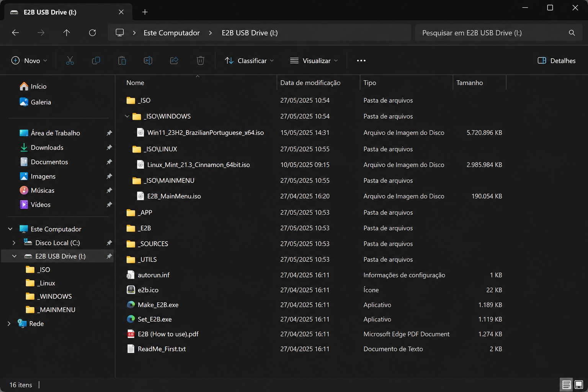This screenshot has height=392, width=588.
Task: Select the _SOURCES folder row
Action: 314,244
